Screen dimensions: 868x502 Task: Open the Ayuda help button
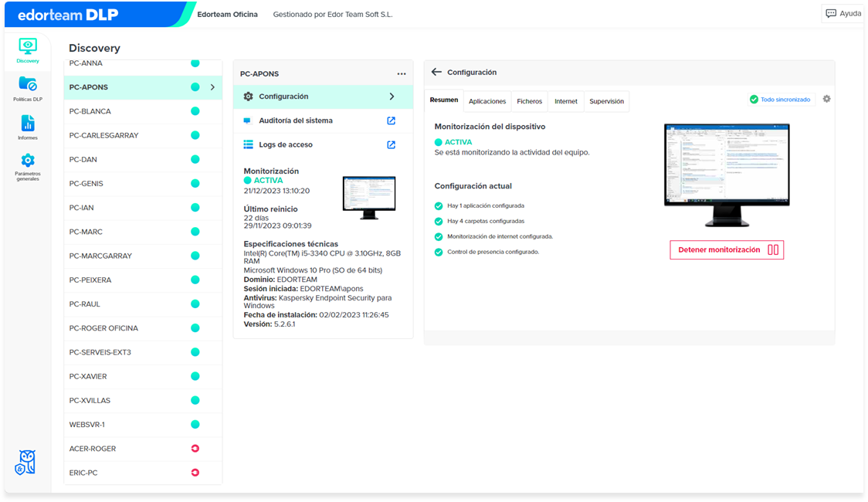843,13
